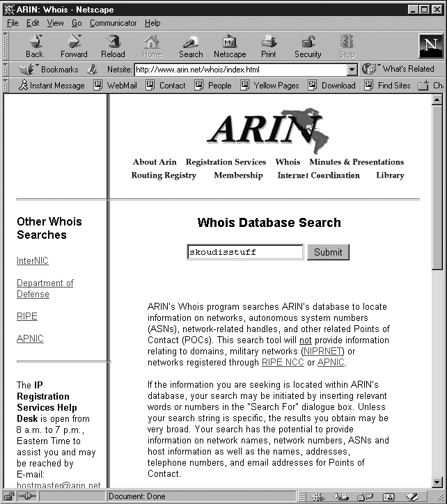
Task: Click the Submit button
Action: [328, 252]
